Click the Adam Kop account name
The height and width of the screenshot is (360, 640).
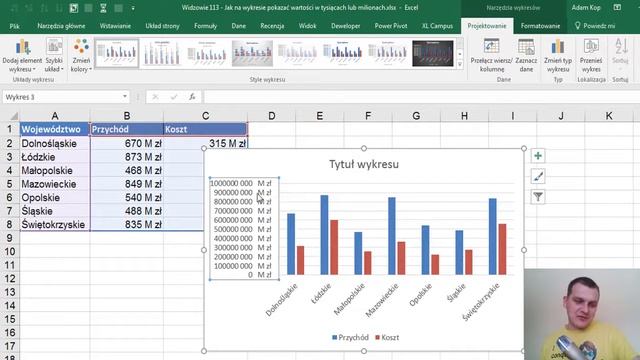pyautogui.click(x=586, y=7)
